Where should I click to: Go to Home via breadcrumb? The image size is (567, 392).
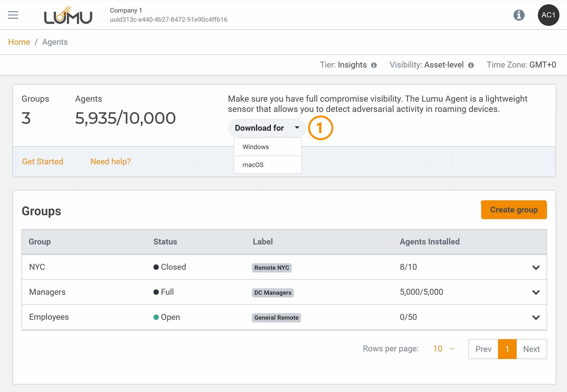click(x=19, y=42)
